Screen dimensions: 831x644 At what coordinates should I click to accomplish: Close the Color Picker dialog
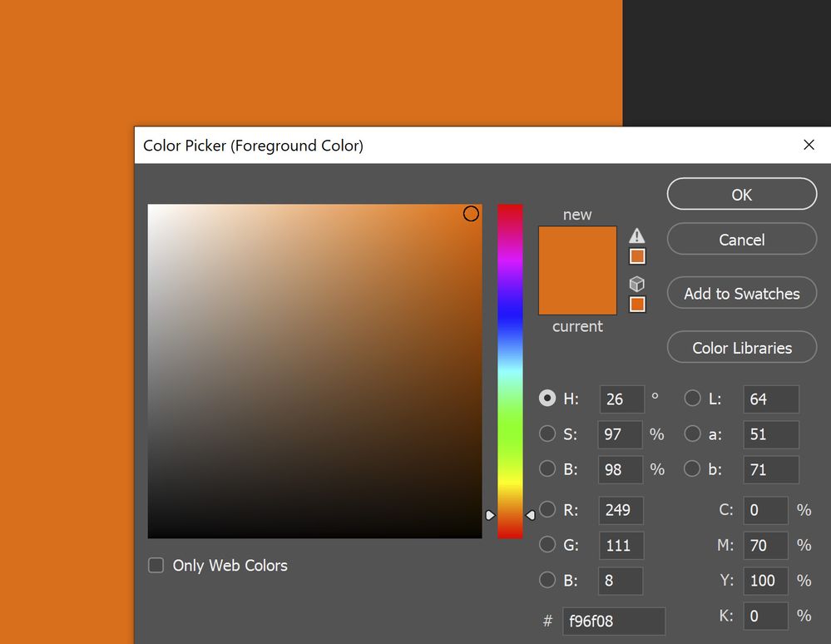pos(809,145)
